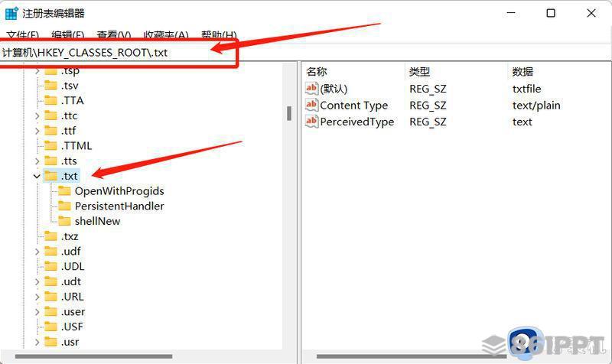Click the values pane horizontal scrollbar

(412, 356)
